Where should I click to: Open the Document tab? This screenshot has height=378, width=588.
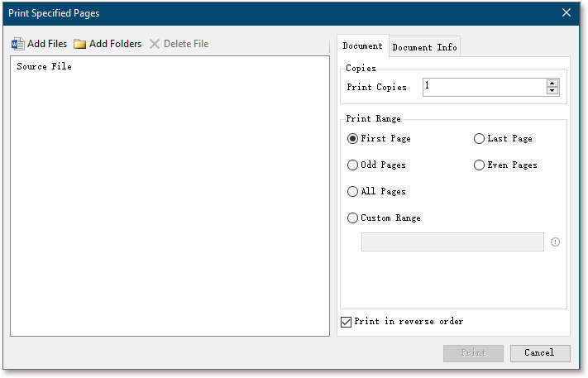[362, 45]
